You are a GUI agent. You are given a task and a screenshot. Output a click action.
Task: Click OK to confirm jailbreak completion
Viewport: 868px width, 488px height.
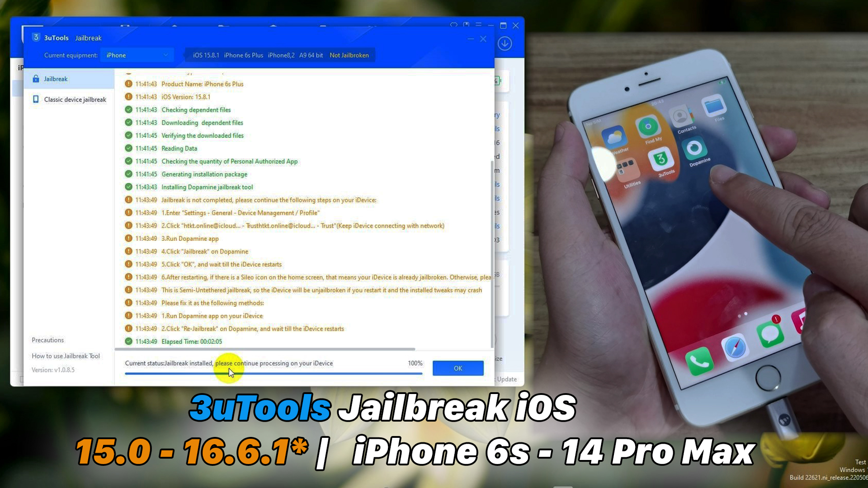pos(458,368)
